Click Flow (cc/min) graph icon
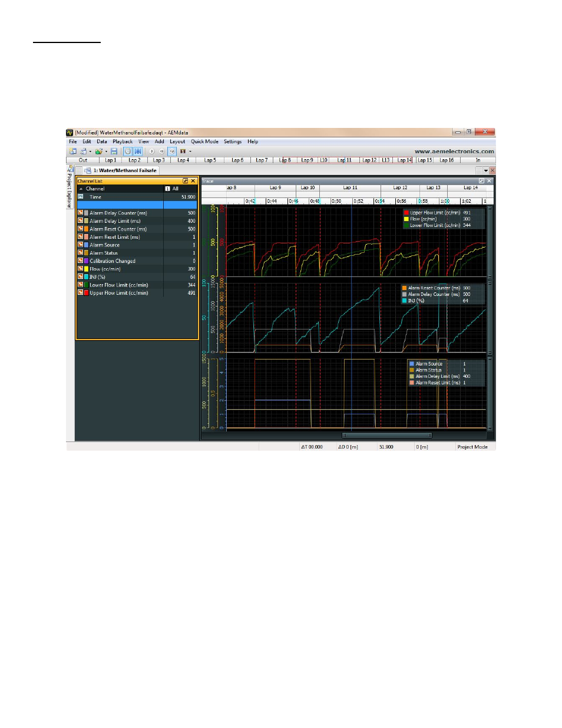Screen dimensions: 562x728 (81, 269)
